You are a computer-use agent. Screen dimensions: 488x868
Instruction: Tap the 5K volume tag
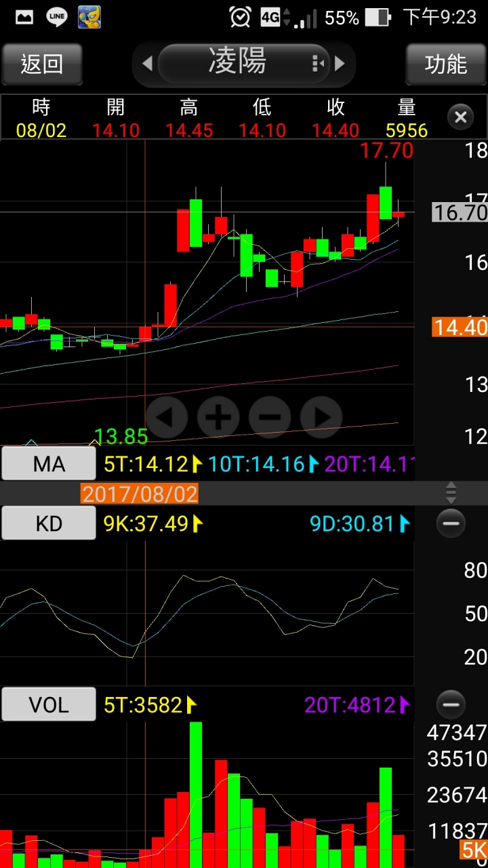pyautogui.click(x=474, y=850)
